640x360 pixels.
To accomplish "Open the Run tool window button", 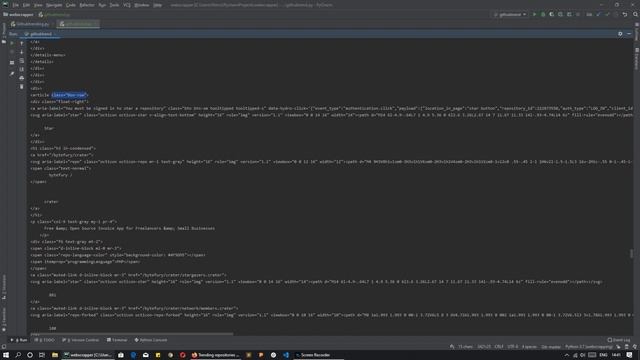I will [x=19, y=340].
